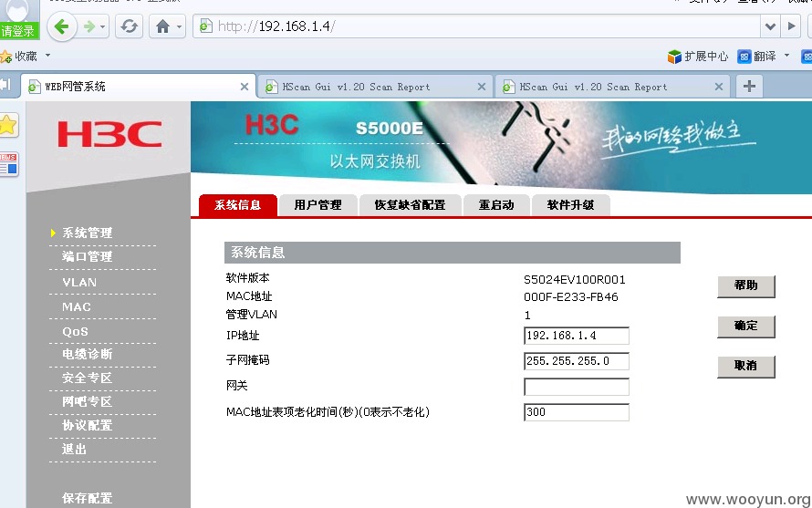Open the 扩展中心 extension center
The width and height of the screenshot is (812, 508).
coord(698,56)
